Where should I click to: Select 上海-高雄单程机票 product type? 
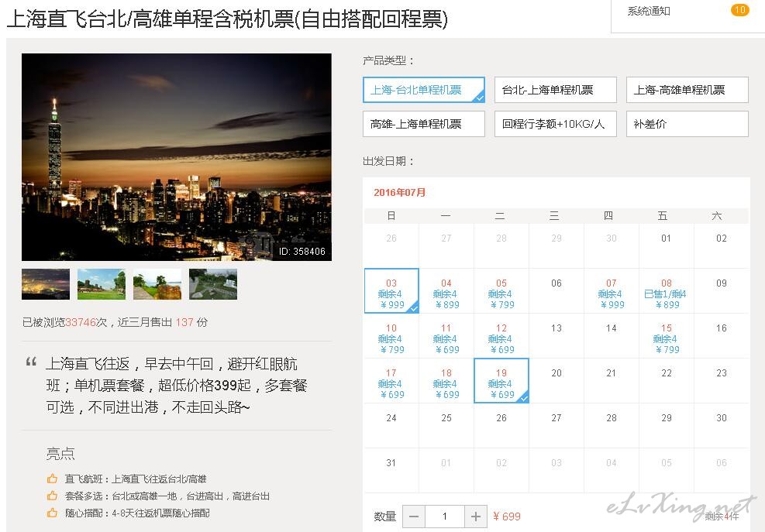point(687,90)
